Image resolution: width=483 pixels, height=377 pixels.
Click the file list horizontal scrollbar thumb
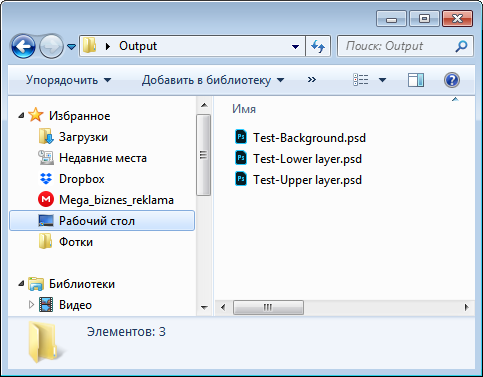click(268, 307)
